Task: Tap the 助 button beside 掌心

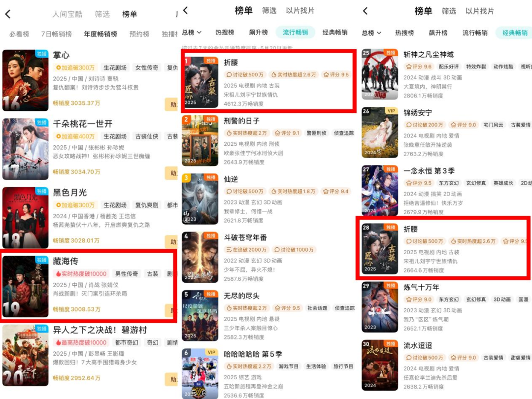Action: coord(172,104)
